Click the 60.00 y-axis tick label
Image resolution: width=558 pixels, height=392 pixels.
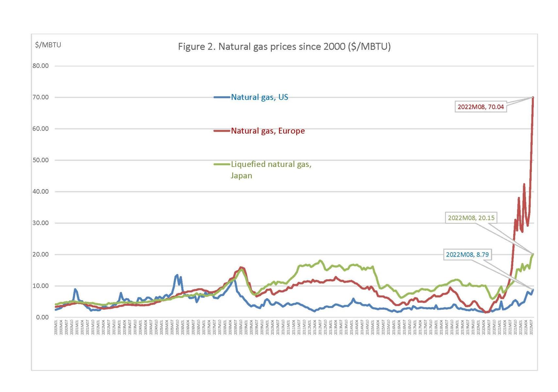pyautogui.click(x=41, y=129)
